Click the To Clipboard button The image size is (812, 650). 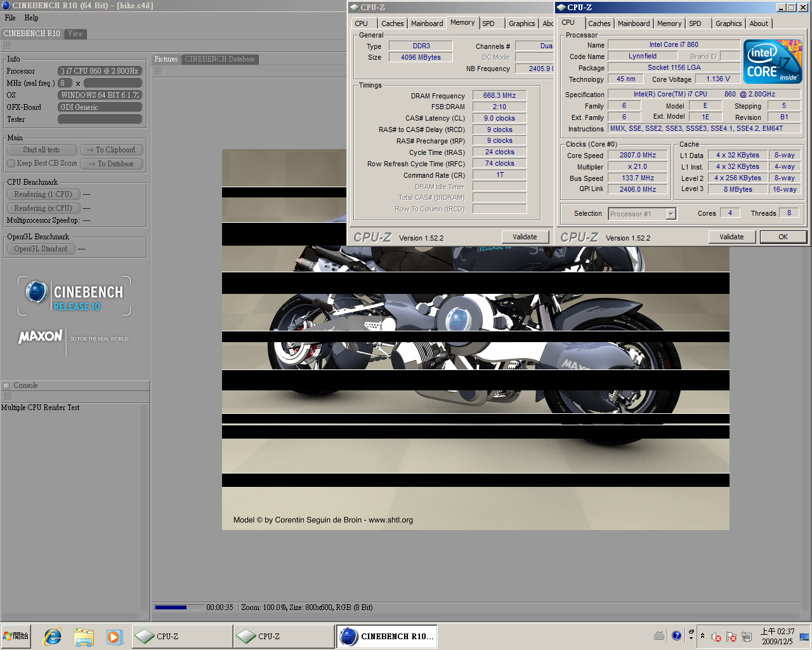(x=112, y=150)
